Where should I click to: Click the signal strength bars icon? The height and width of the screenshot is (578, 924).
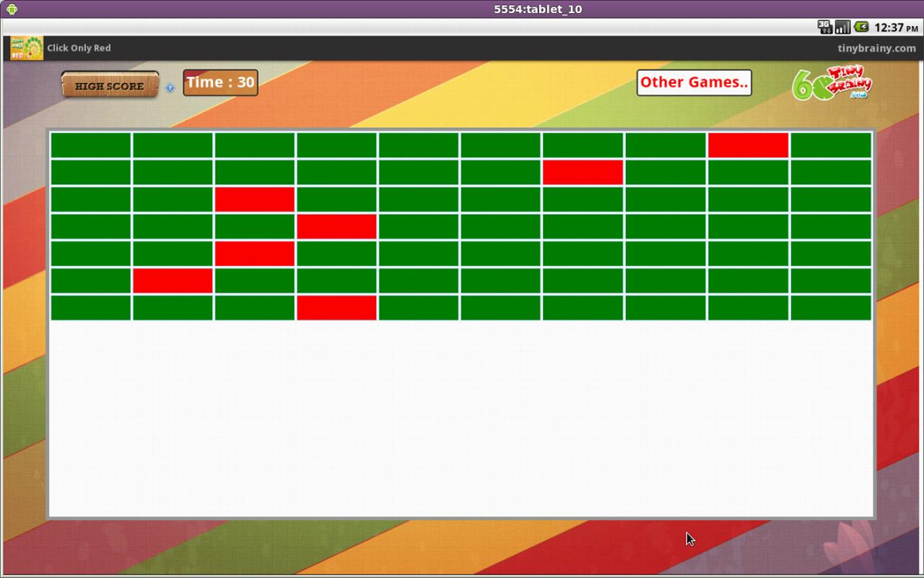click(842, 27)
